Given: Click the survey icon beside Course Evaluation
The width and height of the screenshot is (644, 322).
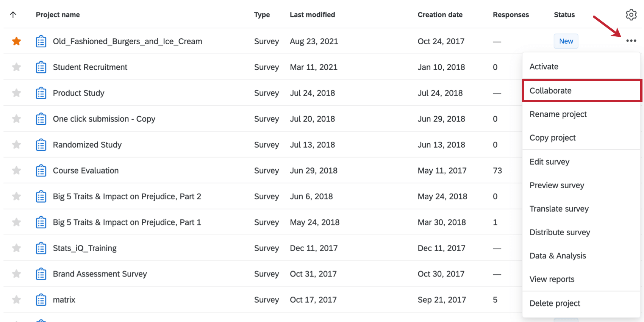Looking at the screenshot, I should (41, 170).
